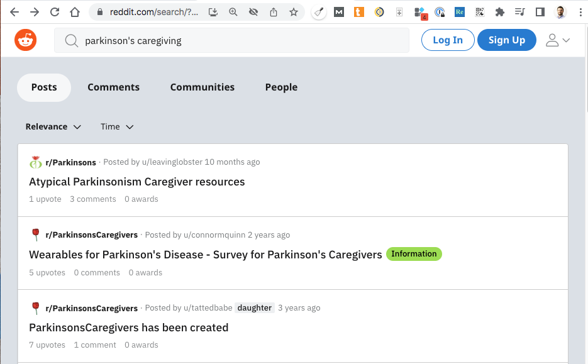Reload the page with the refresh icon

[x=55, y=12]
